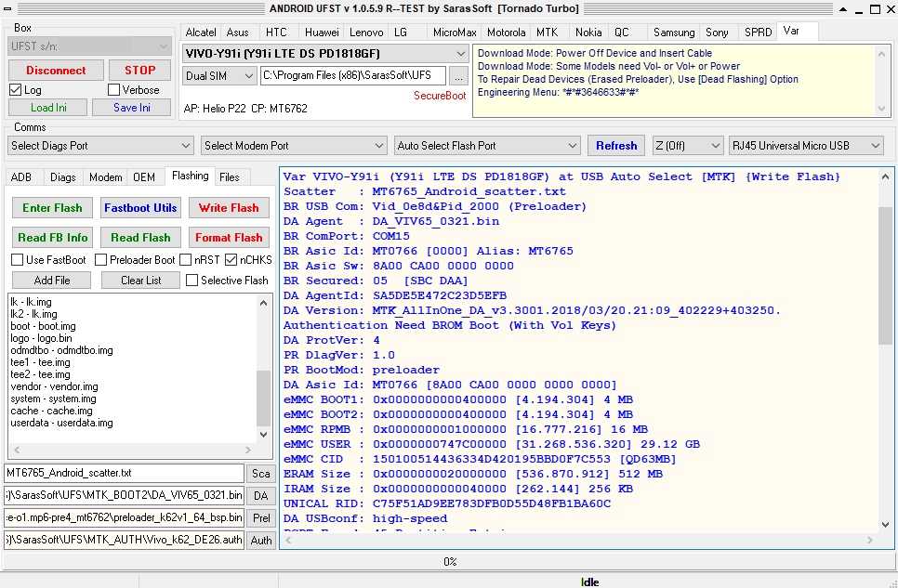Image resolution: width=898 pixels, height=588 pixels.
Task: Open the Dual SIM dropdown
Action: pos(219,75)
